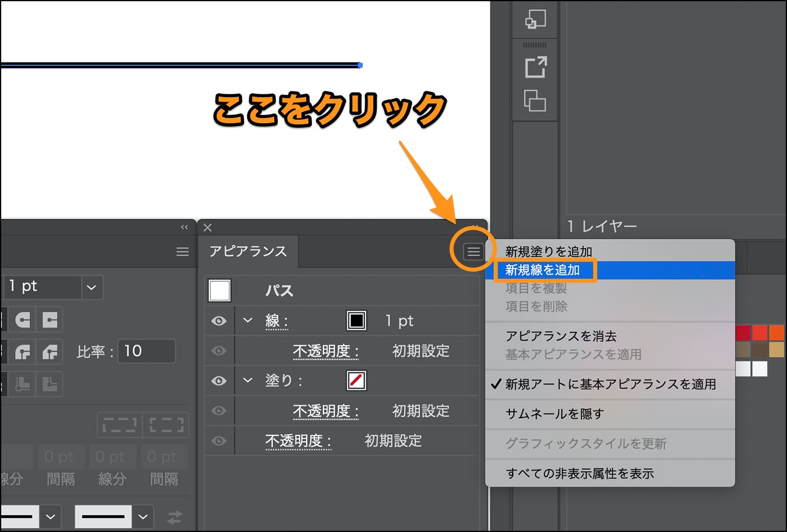
Task: Choose 項目を削除 from the menu
Action: 611,306
